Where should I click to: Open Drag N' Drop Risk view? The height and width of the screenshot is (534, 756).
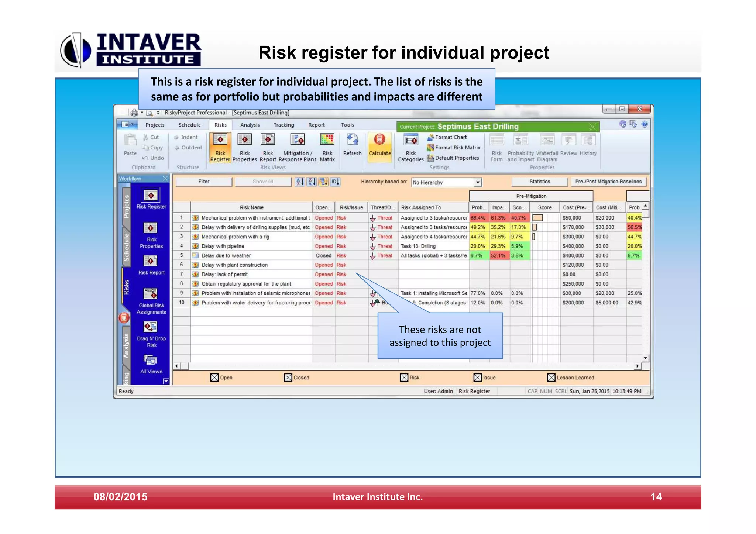point(151,334)
